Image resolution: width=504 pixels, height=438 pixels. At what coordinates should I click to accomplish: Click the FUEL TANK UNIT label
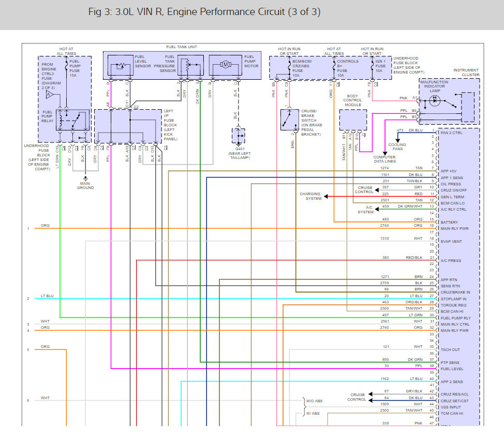(x=182, y=47)
